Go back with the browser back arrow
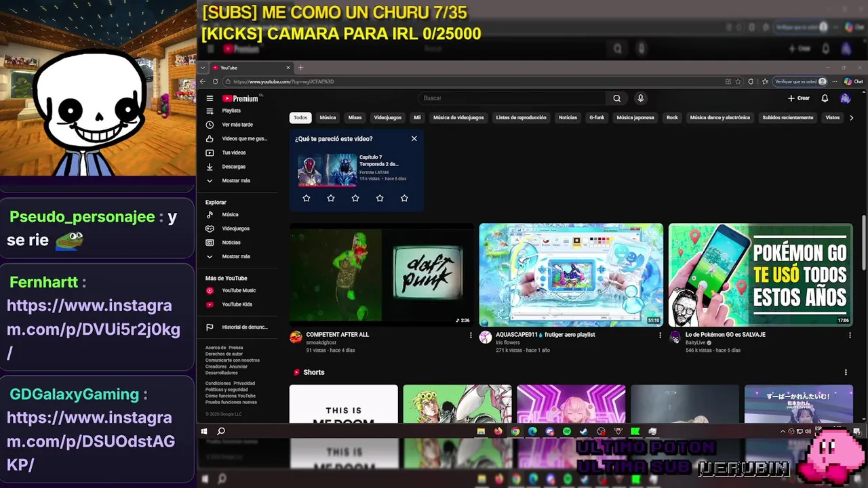 [x=203, y=81]
